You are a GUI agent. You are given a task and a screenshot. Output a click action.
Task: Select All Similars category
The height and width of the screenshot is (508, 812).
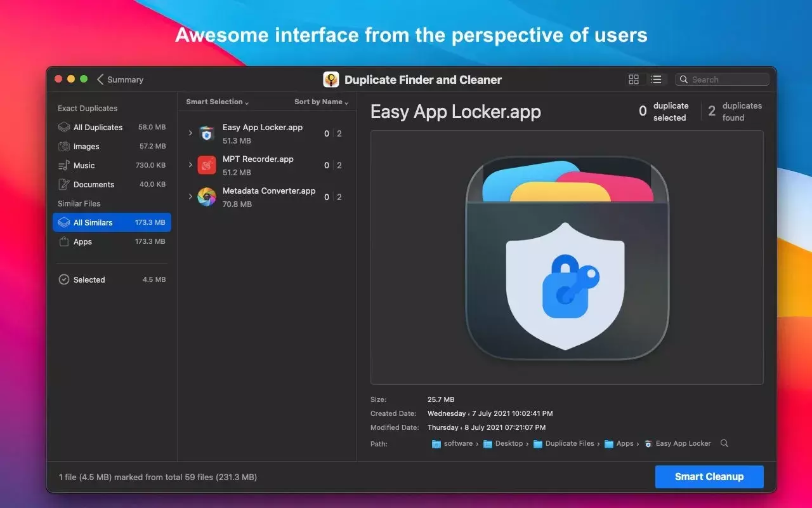93,222
